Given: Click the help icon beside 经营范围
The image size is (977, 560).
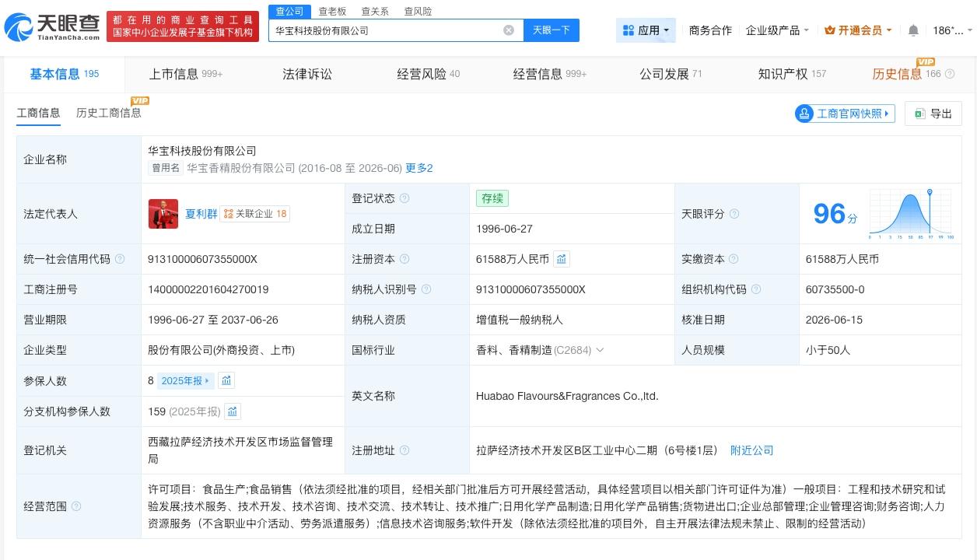Looking at the screenshot, I should tap(76, 506).
